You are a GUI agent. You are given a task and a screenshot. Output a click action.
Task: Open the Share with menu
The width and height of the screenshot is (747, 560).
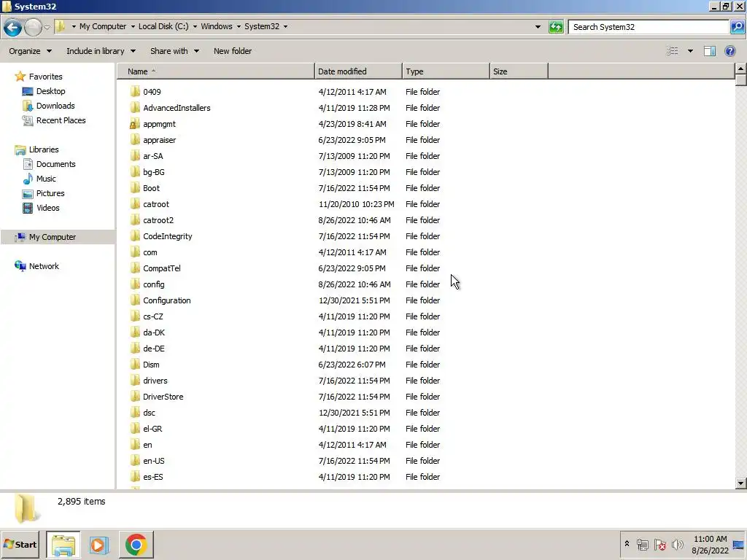(174, 51)
